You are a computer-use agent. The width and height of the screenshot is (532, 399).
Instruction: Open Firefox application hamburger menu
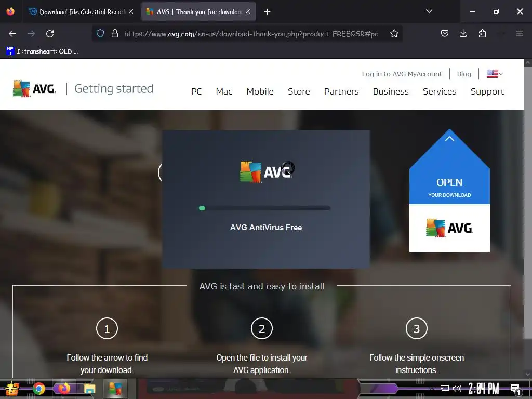pos(519,33)
